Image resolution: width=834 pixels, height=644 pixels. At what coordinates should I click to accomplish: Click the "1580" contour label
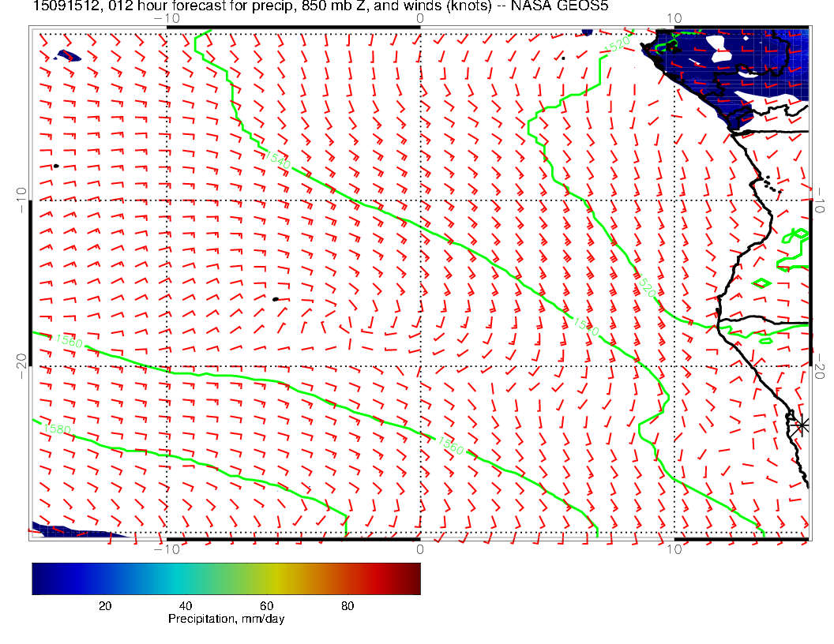tap(57, 429)
